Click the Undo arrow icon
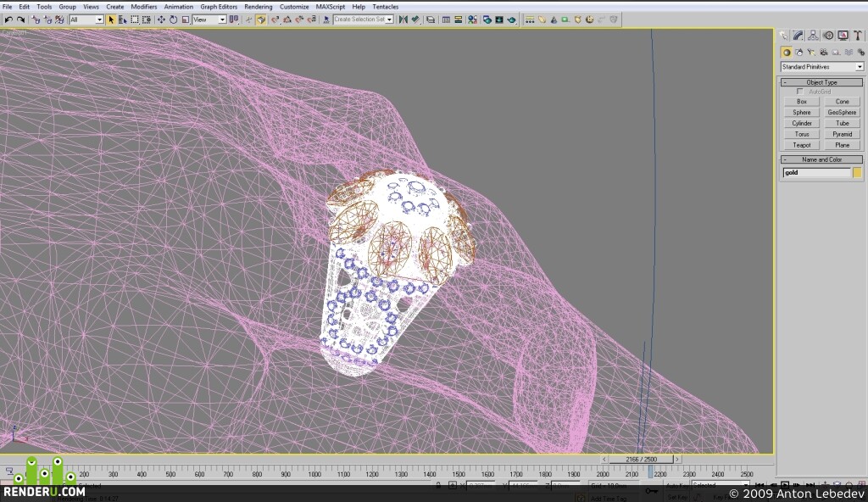 coord(8,20)
